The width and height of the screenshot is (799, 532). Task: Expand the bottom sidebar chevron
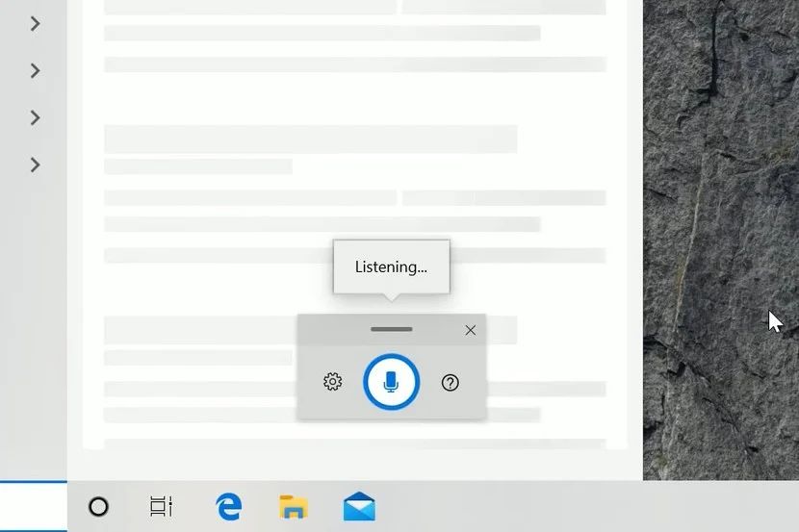[36, 165]
